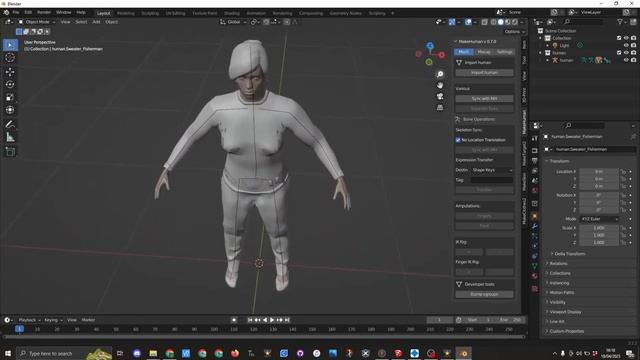Select the Measure tool
Screen dimensions: 640x360
click(x=10, y=137)
